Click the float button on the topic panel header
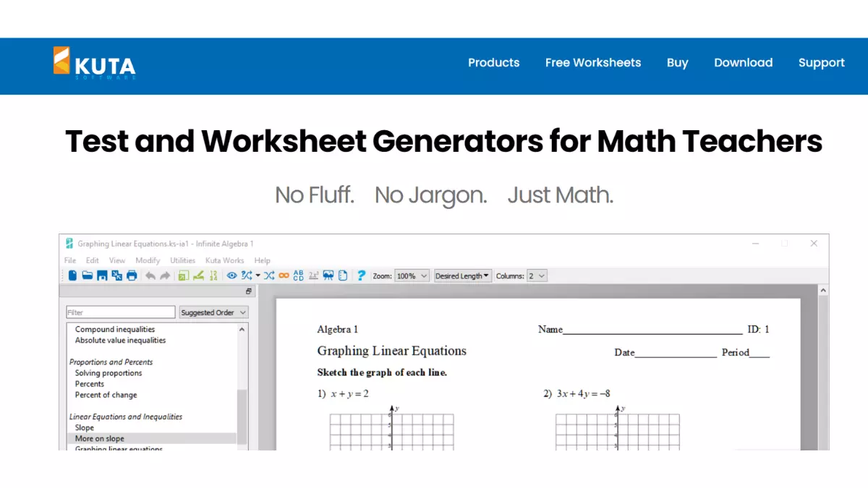 [x=249, y=291]
